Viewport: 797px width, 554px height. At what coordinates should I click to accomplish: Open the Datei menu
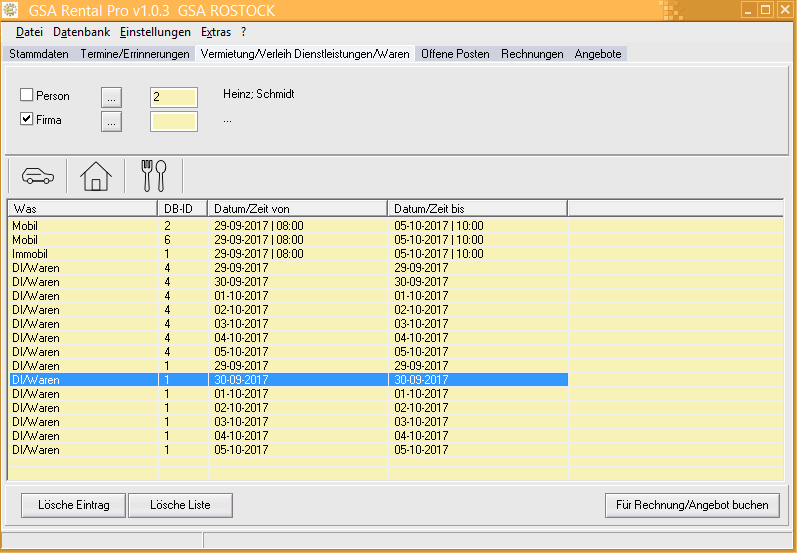click(30, 32)
